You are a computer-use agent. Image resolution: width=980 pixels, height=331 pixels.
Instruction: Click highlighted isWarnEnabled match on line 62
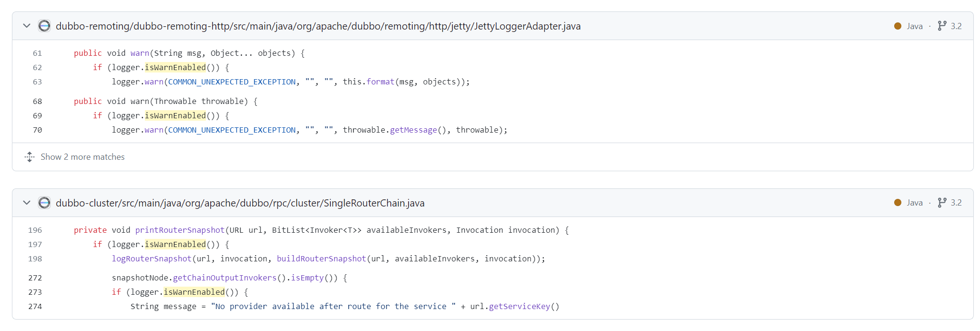[175, 68]
